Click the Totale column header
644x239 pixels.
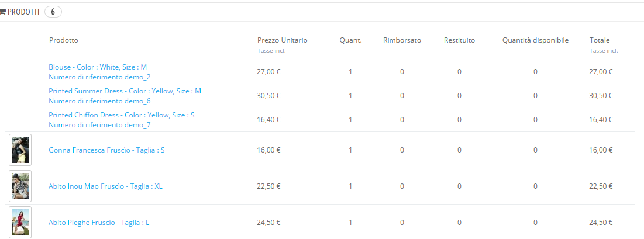pyautogui.click(x=600, y=40)
